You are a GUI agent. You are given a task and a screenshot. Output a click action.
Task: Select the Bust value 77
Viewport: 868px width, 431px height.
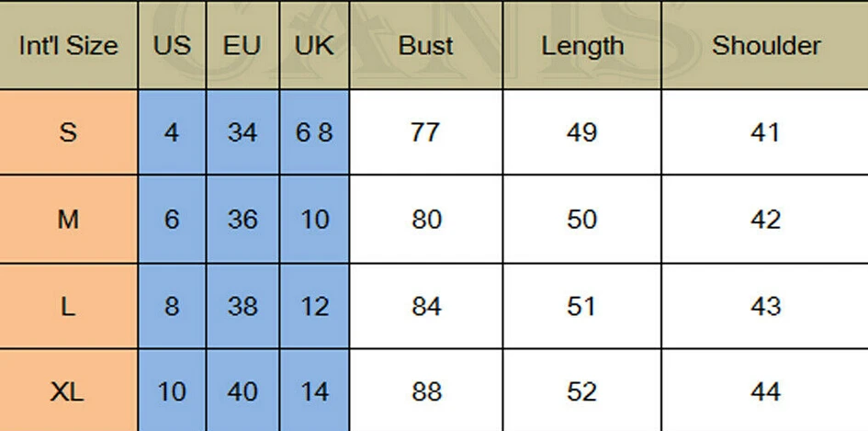[x=426, y=132]
